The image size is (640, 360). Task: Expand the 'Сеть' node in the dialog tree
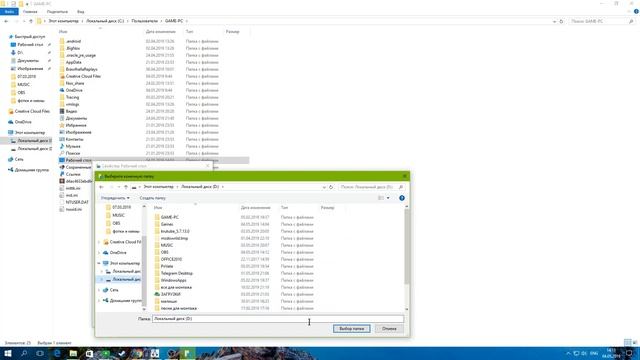click(x=99, y=290)
